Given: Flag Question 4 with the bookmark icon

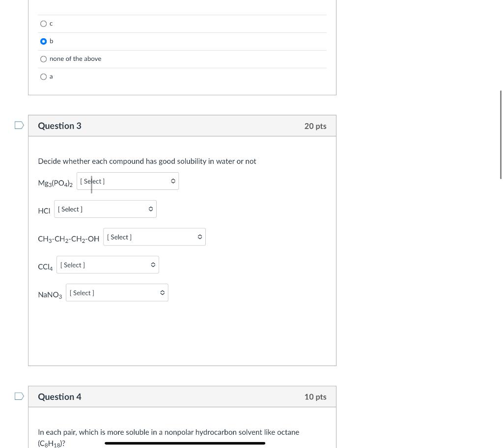Looking at the screenshot, I should click(19, 396).
